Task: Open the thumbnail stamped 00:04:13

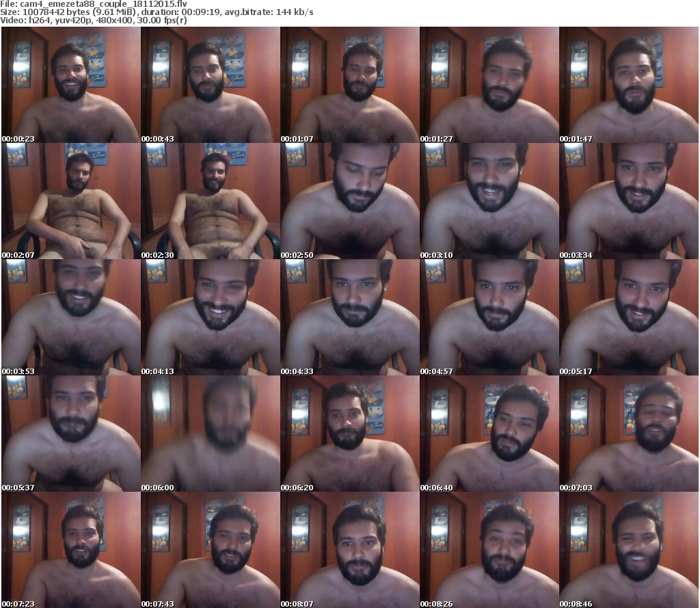Action: (211, 317)
